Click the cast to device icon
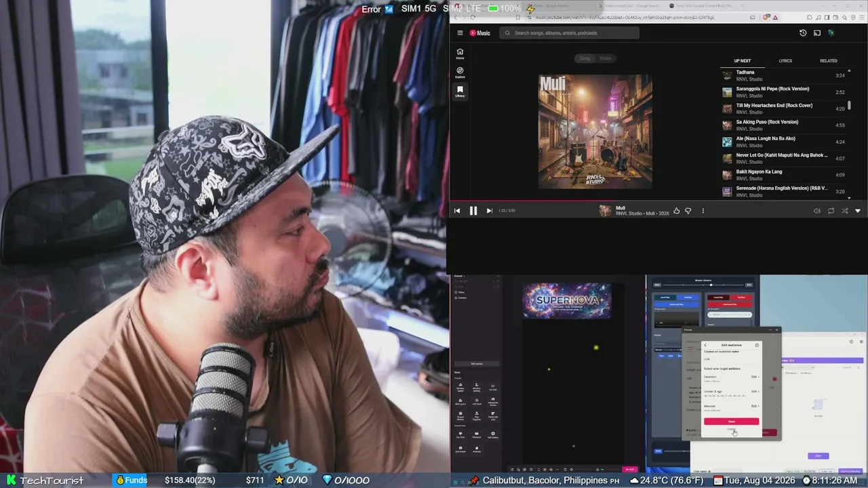Image resolution: width=868 pixels, height=488 pixels. [817, 33]
